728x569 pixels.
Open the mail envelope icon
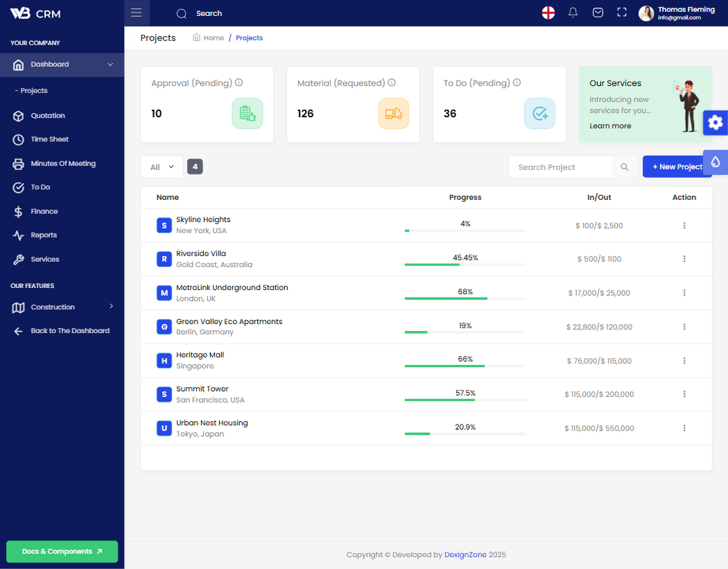[598, 13]
